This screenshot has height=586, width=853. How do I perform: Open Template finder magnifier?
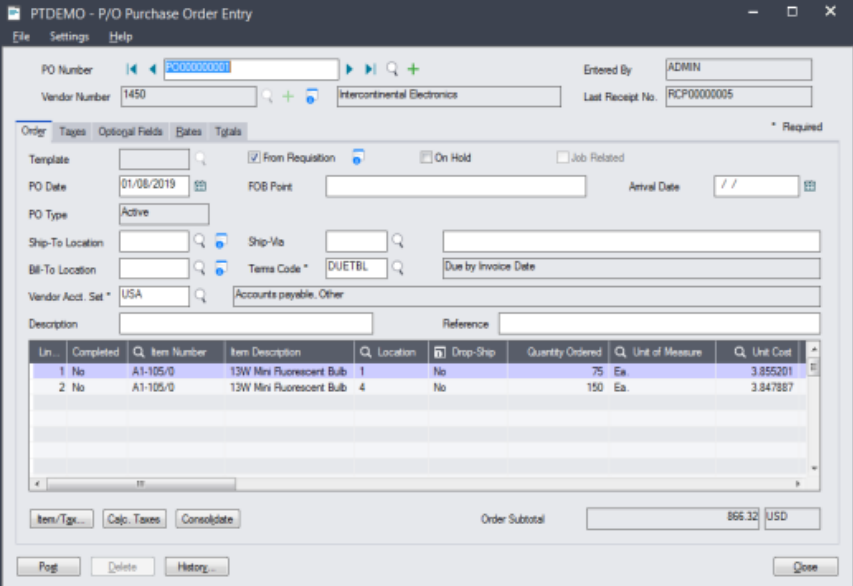[x=201, y=159]
